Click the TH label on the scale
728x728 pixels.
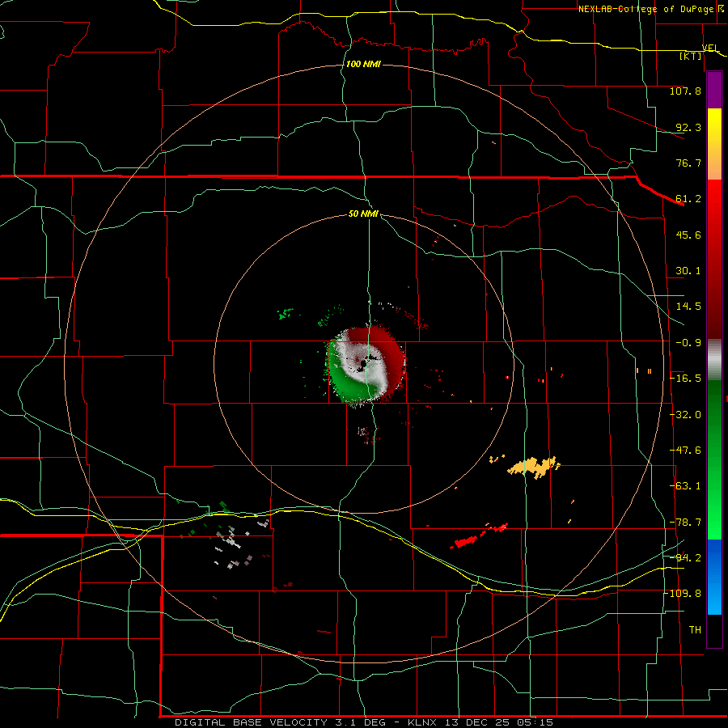point(695,630)
